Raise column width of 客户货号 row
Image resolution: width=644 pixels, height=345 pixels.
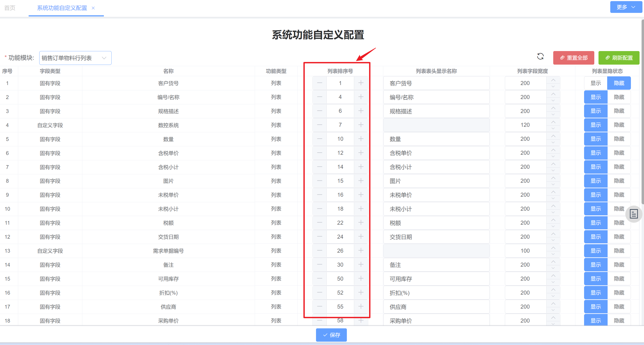pos(553,80)
